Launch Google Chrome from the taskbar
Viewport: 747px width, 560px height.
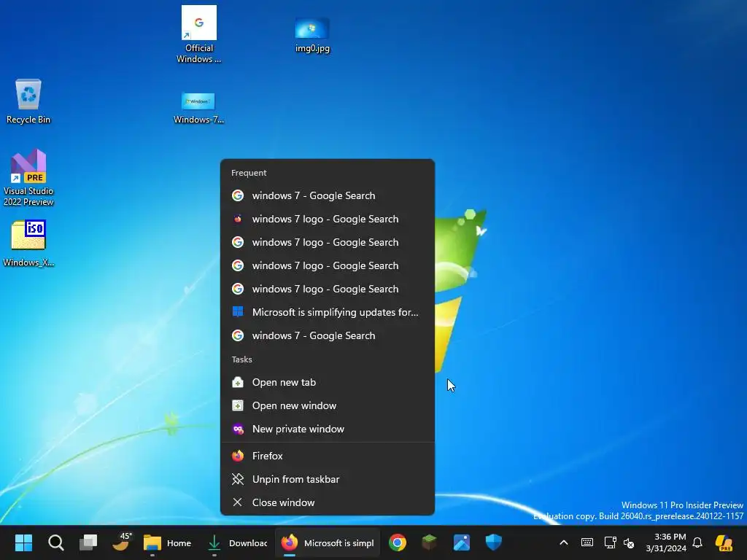[x=398, y=542]
